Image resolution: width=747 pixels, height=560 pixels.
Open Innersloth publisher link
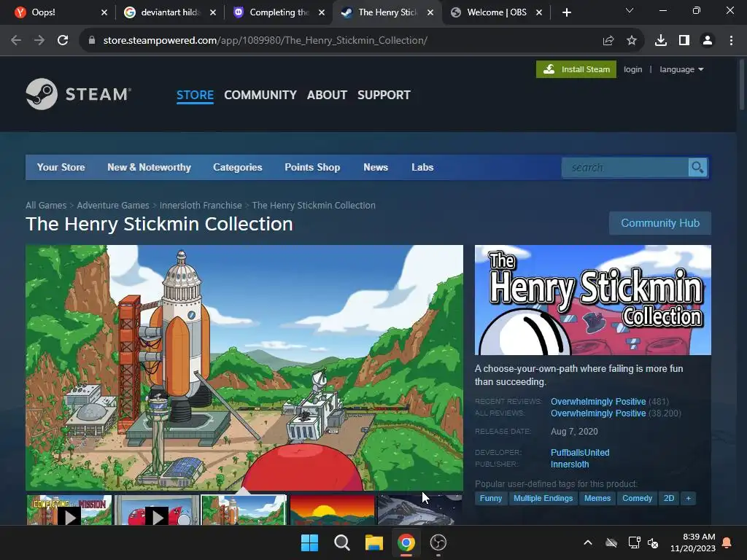570,464
